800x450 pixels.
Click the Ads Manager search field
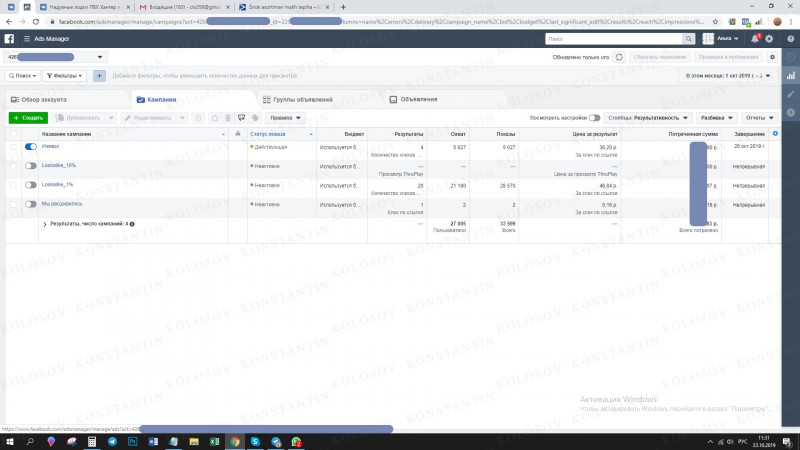tap(614, 39)
